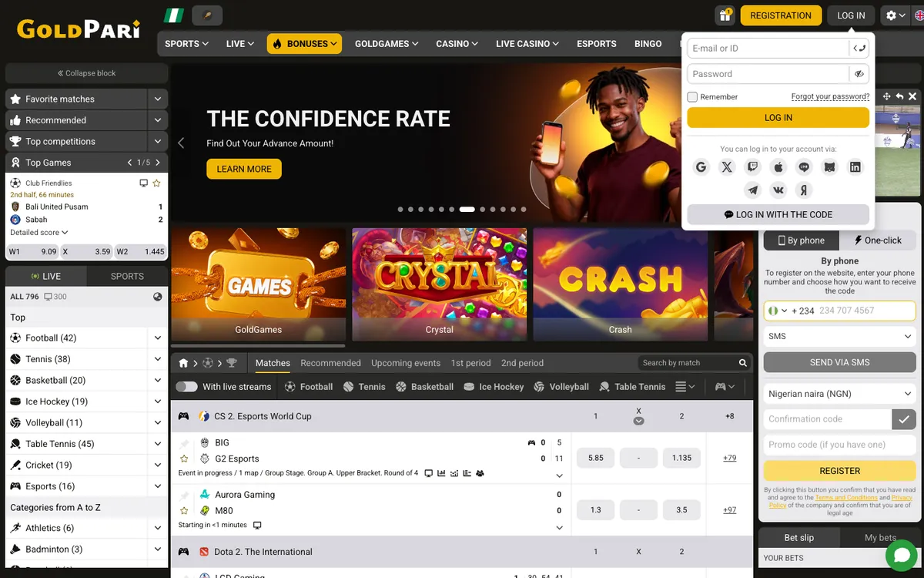Add Club Friendlies match to favorites star
Screen dimensions: 924x578
tap(156, 183)
